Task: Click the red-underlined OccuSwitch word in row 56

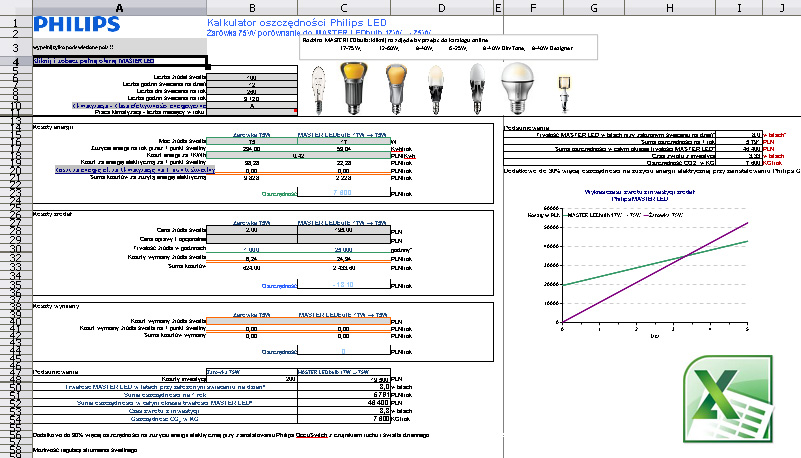Action: pyautogui.click(x=311, y=435)
